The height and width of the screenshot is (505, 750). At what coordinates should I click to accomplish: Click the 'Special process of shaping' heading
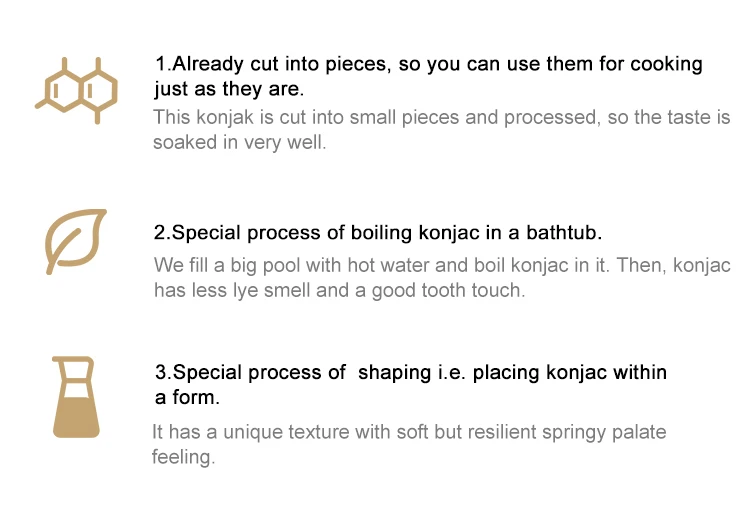pos(410,373)
